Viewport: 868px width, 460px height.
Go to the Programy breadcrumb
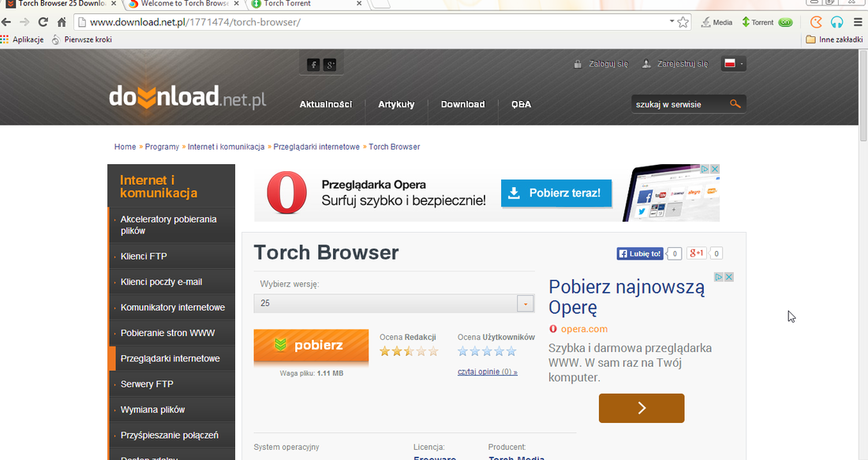pyautogui.click(x=163, y=147)
